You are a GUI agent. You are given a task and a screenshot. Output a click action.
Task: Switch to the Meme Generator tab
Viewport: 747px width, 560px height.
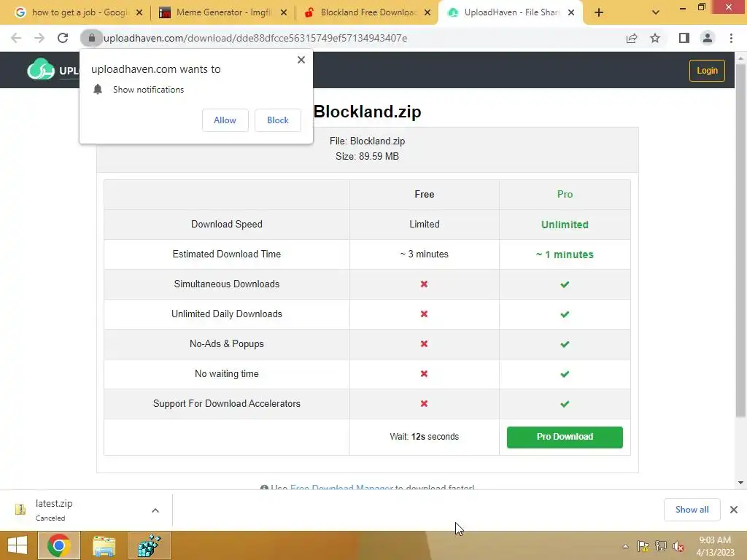(x=223, y=12)
